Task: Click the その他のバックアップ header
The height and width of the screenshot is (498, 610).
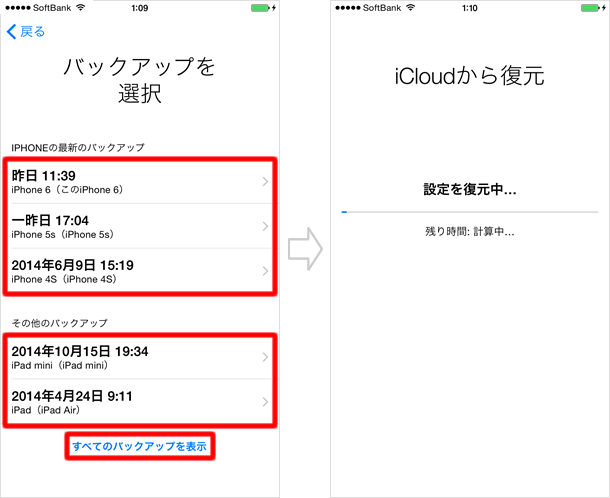Action: coord(59,323)
